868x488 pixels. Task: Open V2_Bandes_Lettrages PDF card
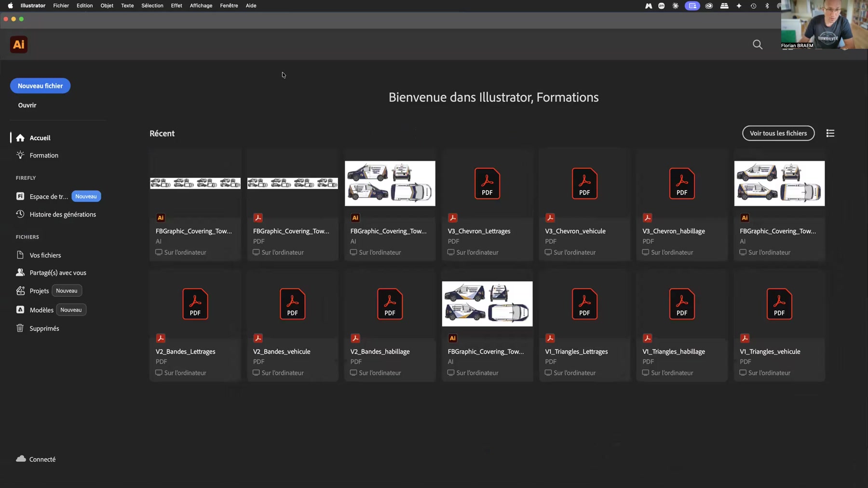[195, 326]
